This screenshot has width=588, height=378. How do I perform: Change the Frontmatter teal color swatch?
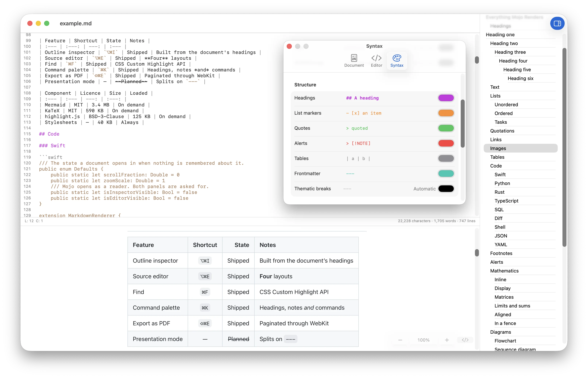446,174
